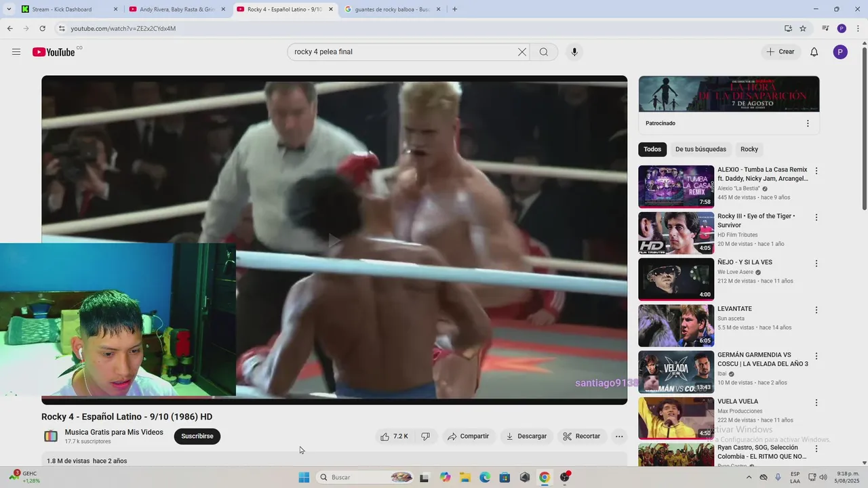Open Copilot from the taskbar
This screenshot has width=868, height=488.
(445, 477)
